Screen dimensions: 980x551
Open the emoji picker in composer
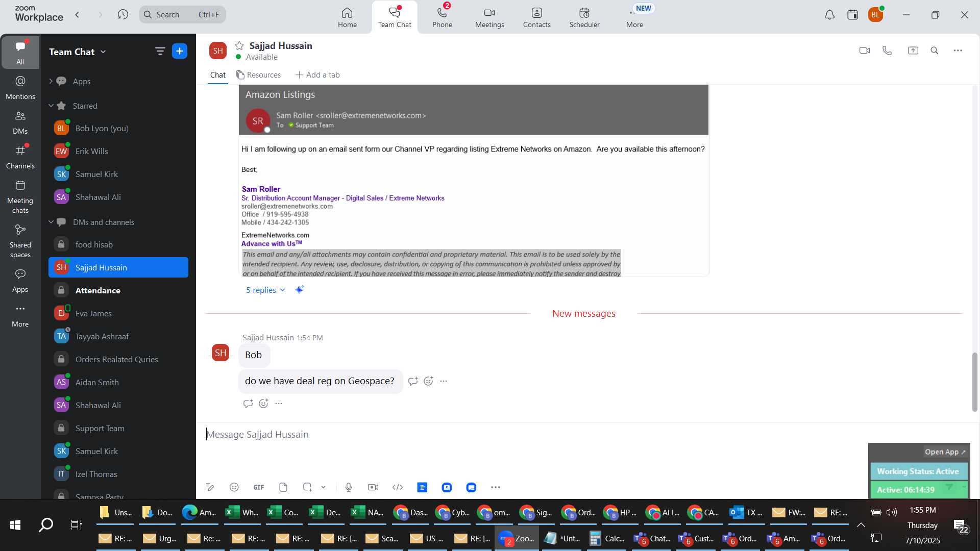pyautogui.click(x=234, y=487)
